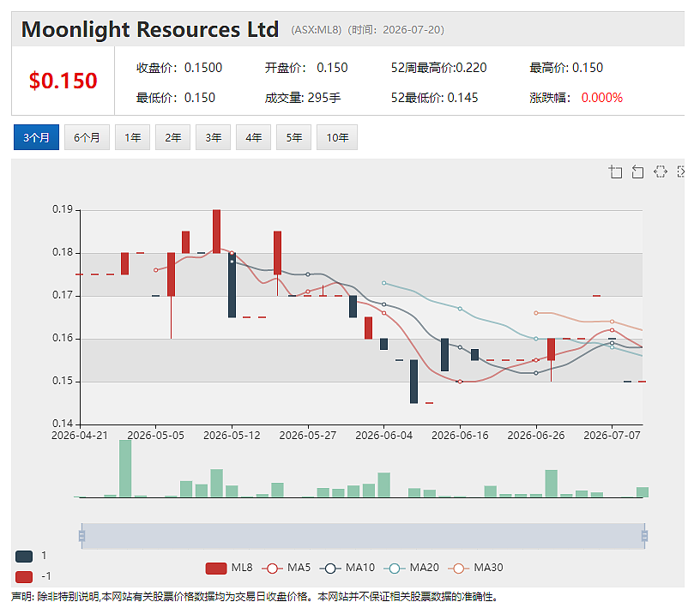Click the left handle of zoom slider
The image size is (700, 614).
click(81, 535)
